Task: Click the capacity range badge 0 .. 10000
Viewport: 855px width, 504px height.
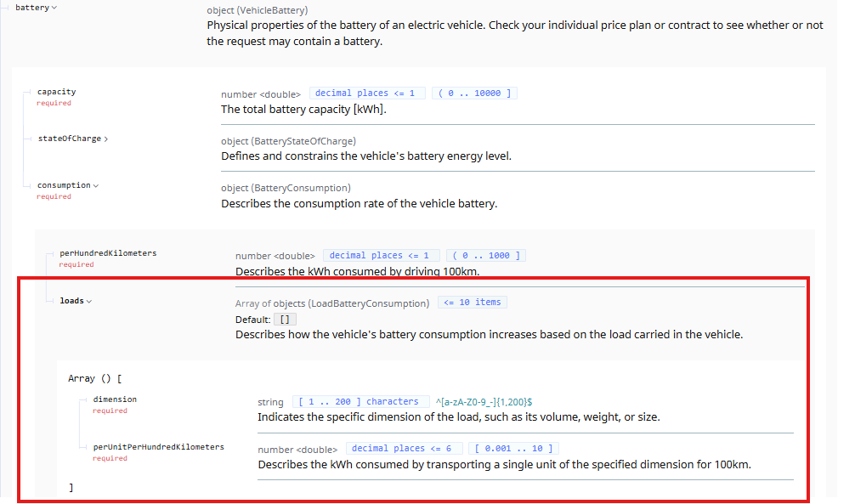Action: click(x=474, y=93)
